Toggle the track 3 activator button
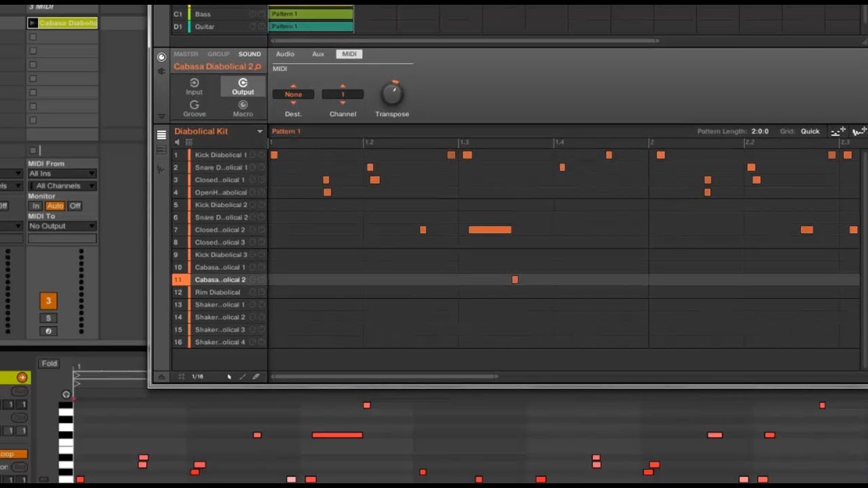 (48, 301)
